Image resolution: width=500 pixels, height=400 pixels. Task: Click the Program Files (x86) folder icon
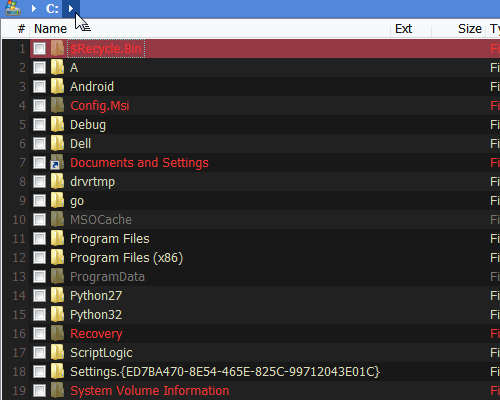(x=57, y=257)
